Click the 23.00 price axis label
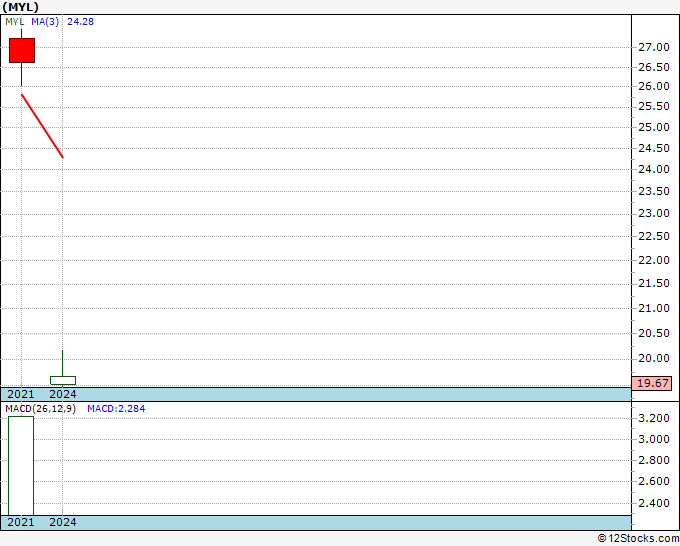Viewport: 680px width, 546px height. pos(654,213)
